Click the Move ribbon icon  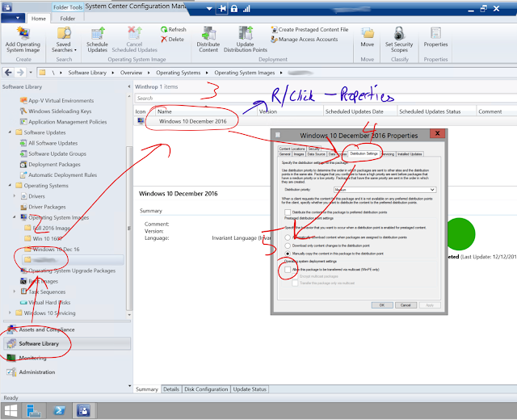tap(368, 33)
